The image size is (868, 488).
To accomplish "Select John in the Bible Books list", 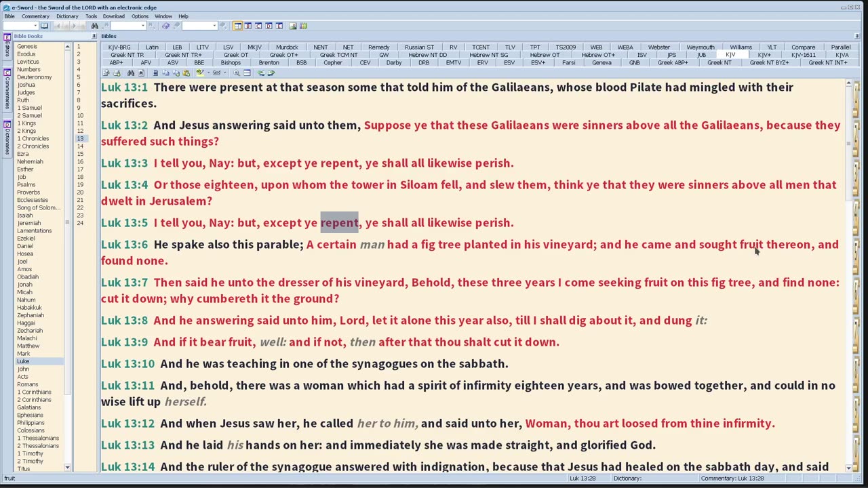I will (x=23, y=369).
